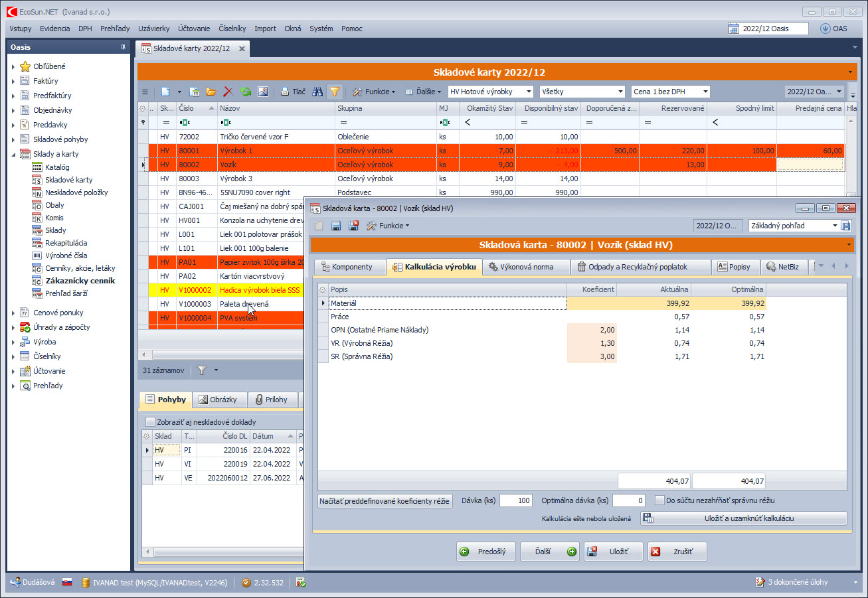Open the Uzávierky menu

pyautogui.click(x=153, y=29)
